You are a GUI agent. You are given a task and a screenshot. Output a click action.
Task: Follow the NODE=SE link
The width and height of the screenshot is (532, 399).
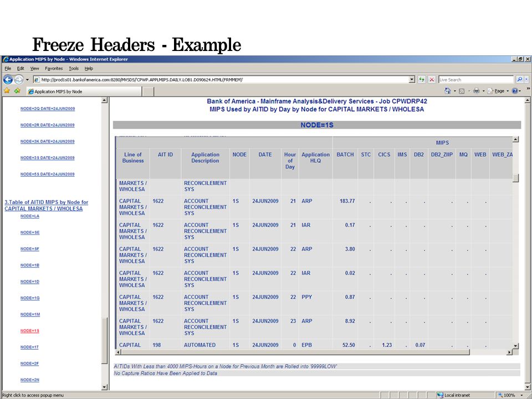(x=30, y=232)
